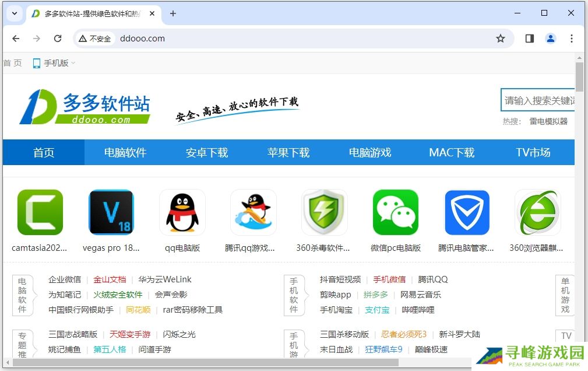Open the QQ penguin desktop icon
Image resolution: width=588 pixels, height=371 pixels.
point(182,212)
